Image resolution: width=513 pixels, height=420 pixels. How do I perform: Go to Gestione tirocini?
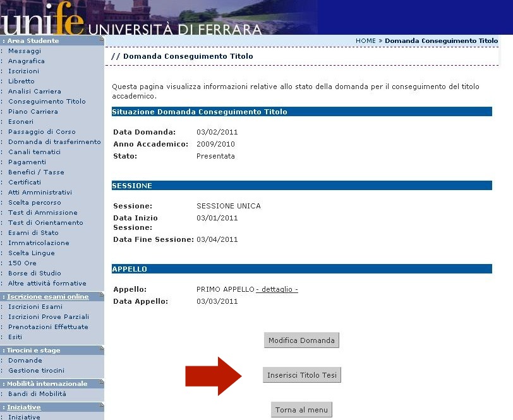36,371
